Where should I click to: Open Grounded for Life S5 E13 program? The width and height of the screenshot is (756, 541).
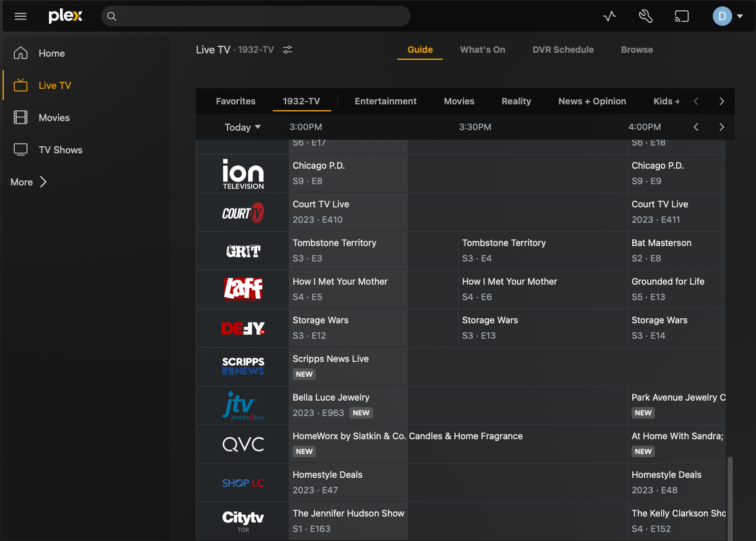coord(677,289)
